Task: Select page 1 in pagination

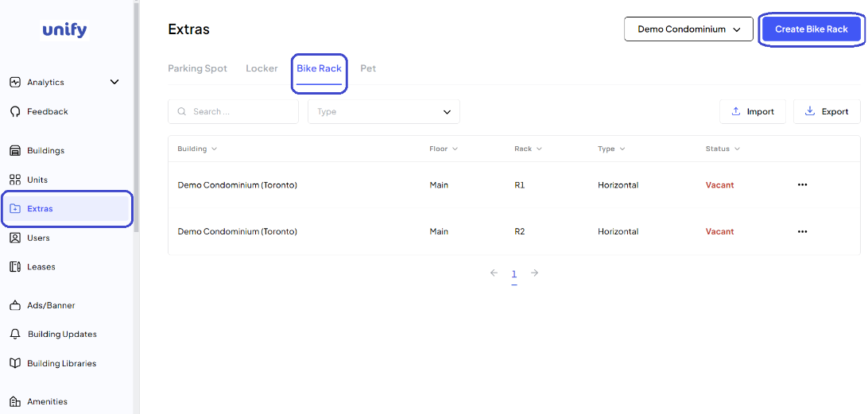Action: coord(514,274)
